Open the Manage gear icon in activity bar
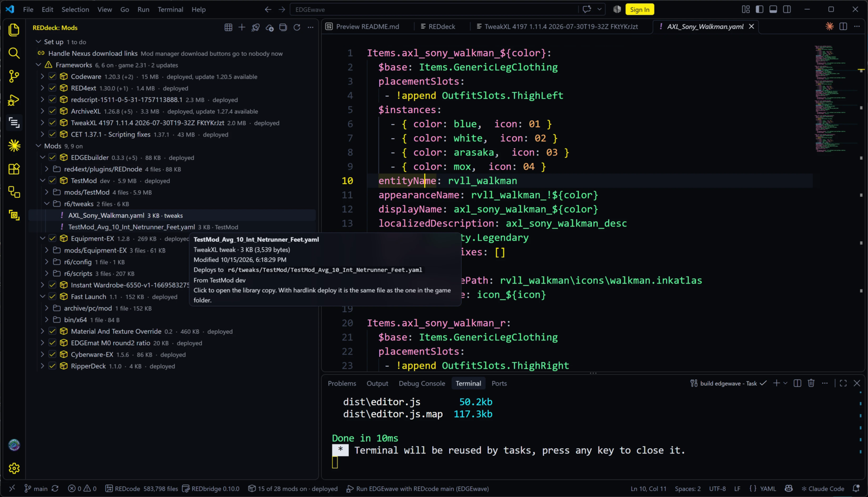The image size is (868, 497). [14, 468]
